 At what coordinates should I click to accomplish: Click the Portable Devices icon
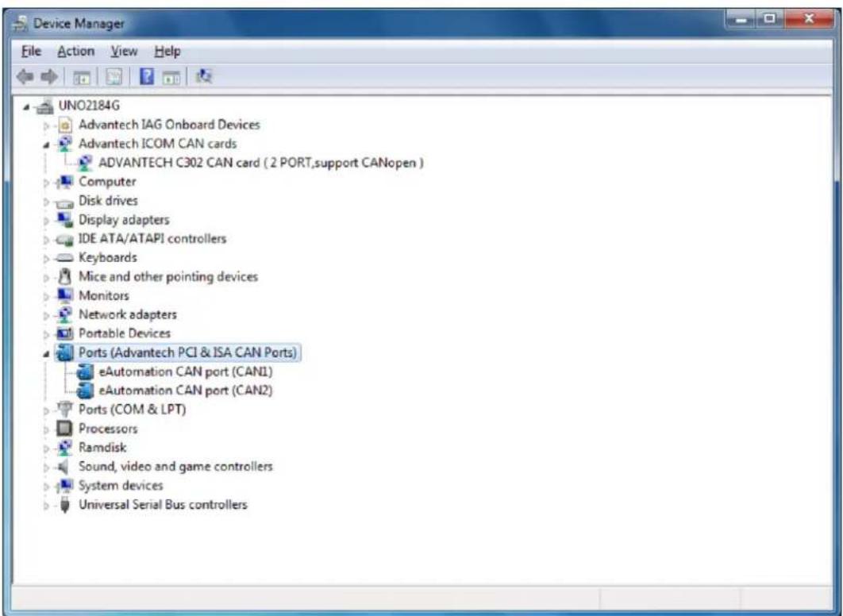point(64,334)
